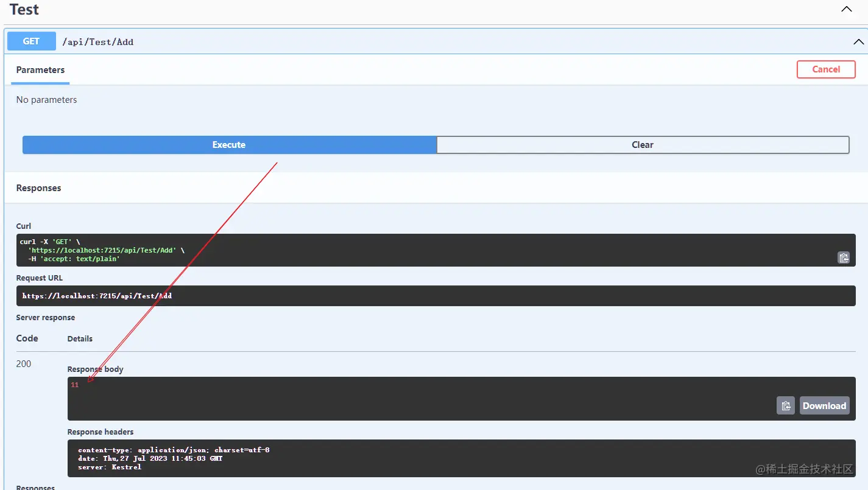Click the Request URL label
The height and width of the screenshot is (490, 868).
coord(40,278)
